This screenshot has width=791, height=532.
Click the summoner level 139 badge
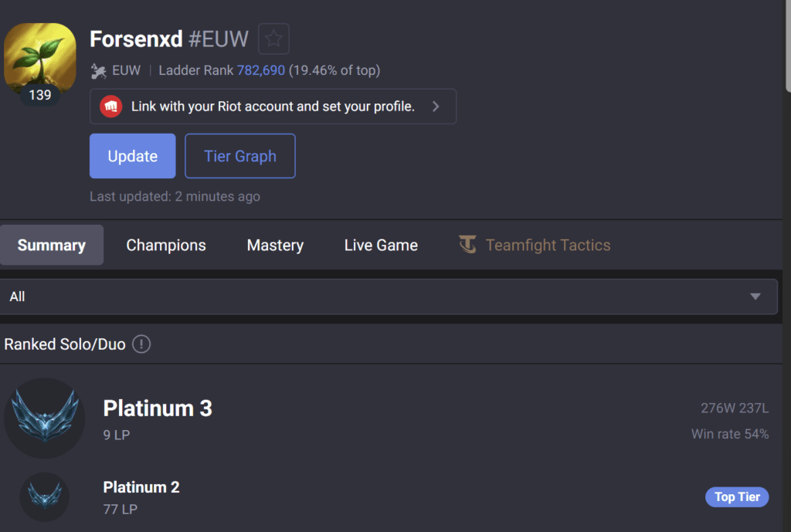click(x=39, y=95)
